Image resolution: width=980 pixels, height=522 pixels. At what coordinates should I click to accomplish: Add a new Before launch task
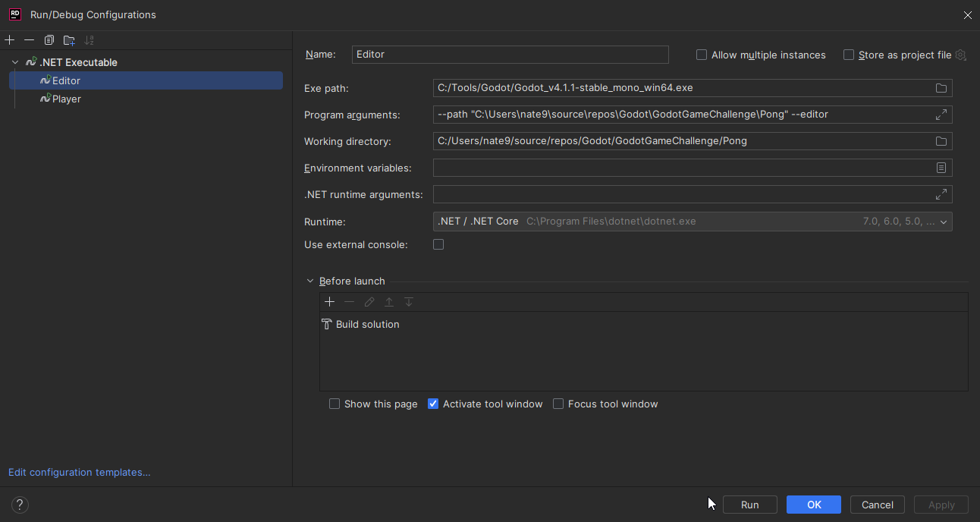point(329,301)
